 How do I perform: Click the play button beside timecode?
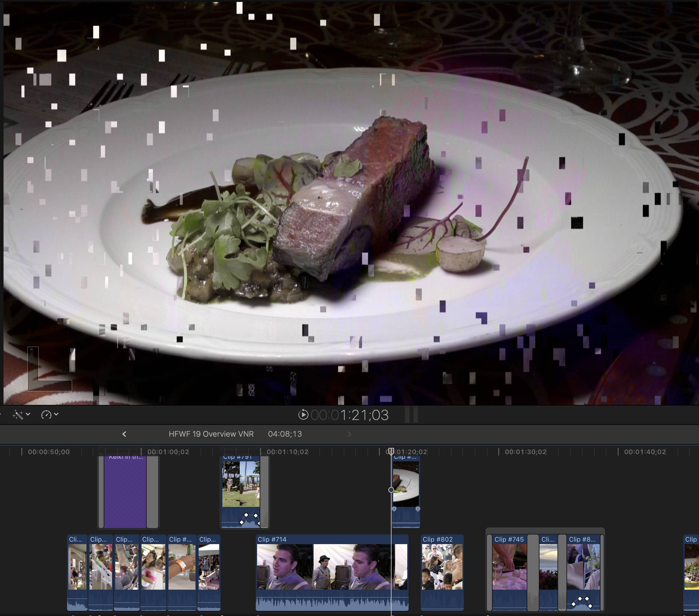tap(303, 415)
